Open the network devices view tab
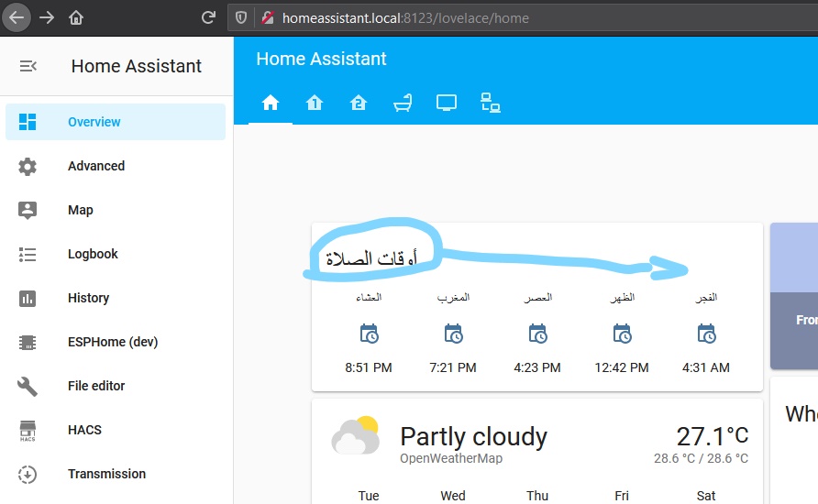This screenshot has height=504, width=818. (x=491, y=103)
